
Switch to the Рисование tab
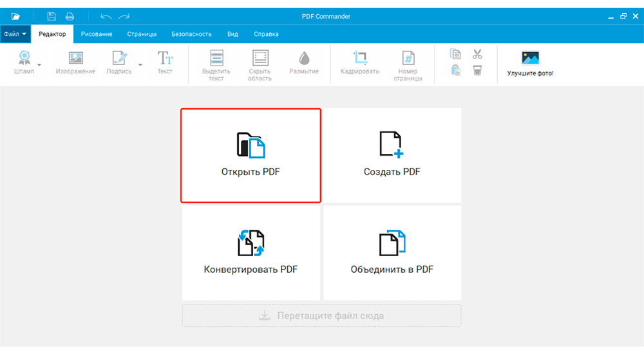(97, 34)
